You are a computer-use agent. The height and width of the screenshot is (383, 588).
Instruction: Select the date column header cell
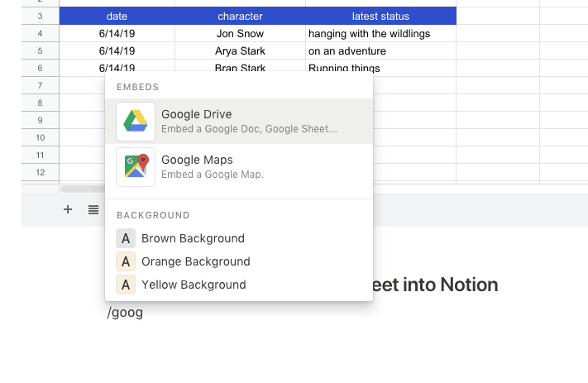117,16
